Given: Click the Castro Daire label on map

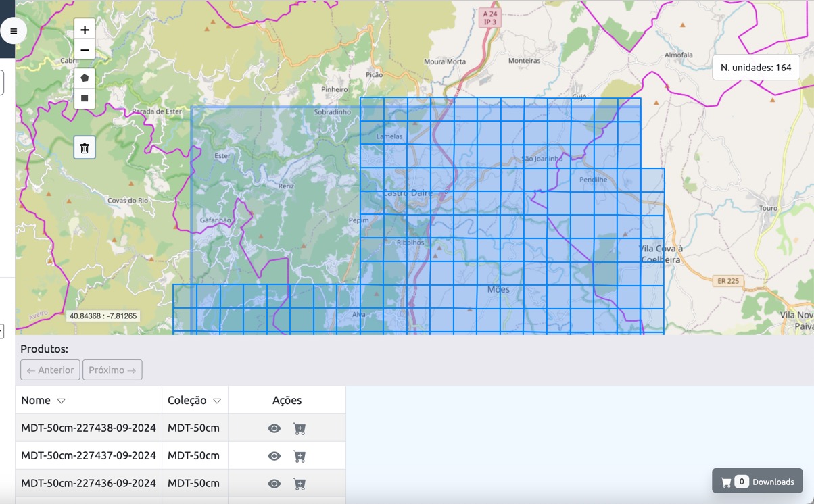Looking at the screenshot, I should pyautogui.click(x=407, y=193).
